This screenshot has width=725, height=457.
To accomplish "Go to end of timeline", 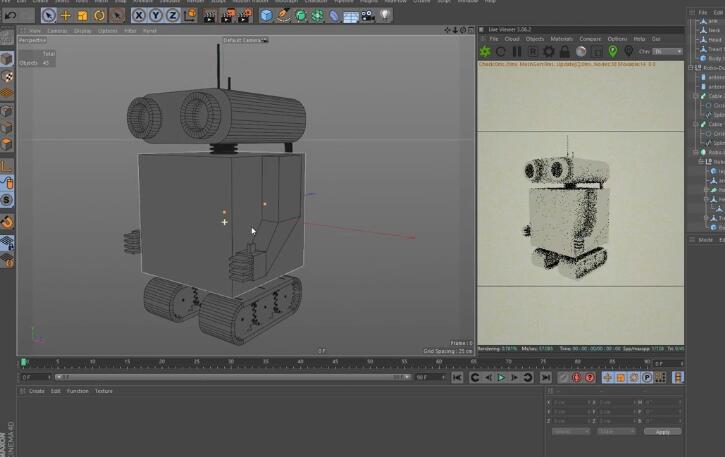I will click(546, 377).
